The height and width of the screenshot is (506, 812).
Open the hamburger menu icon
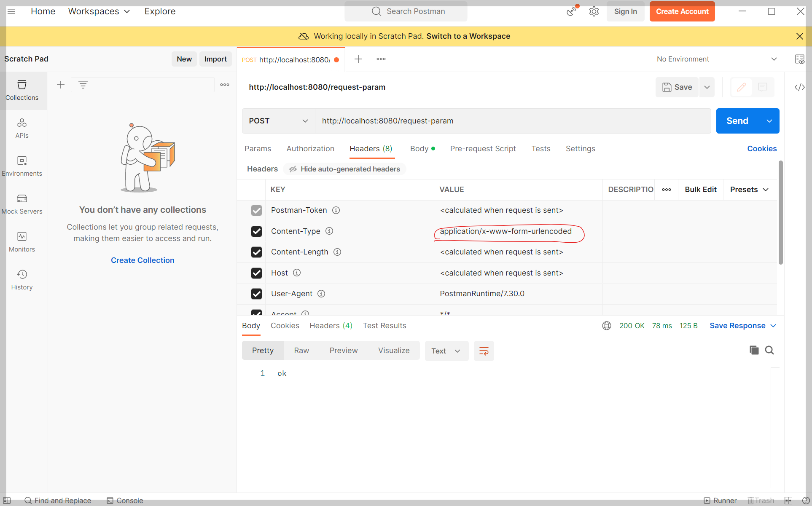tap(11, 11)
